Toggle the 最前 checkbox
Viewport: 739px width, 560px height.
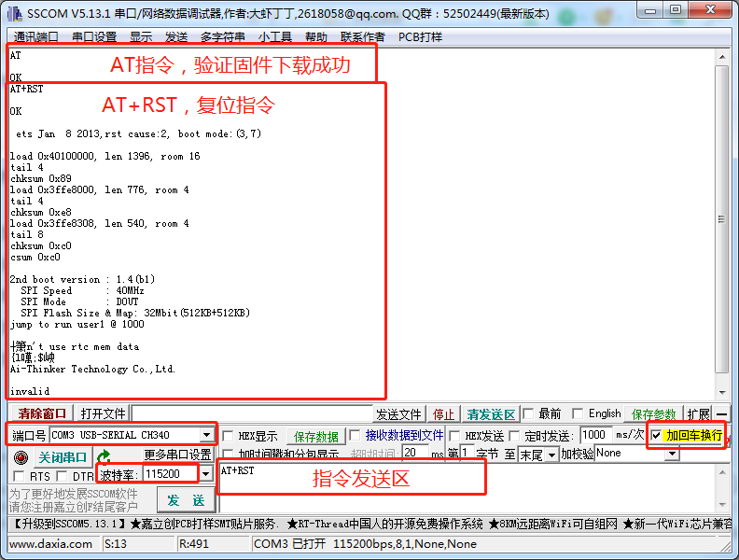coord(528,413)
